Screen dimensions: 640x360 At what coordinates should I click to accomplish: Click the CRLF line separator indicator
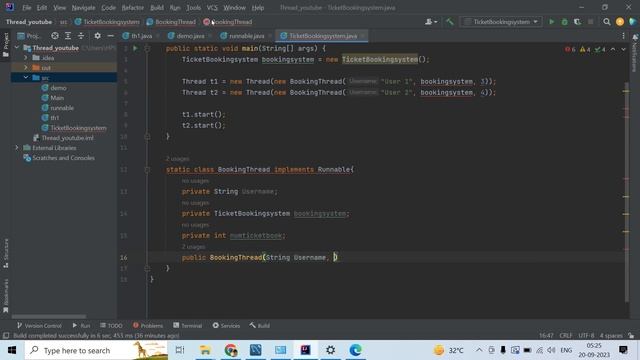[566, 336]
